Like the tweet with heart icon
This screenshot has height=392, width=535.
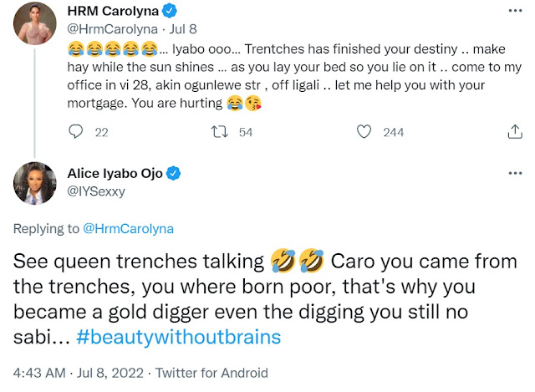tap(364, 132)
